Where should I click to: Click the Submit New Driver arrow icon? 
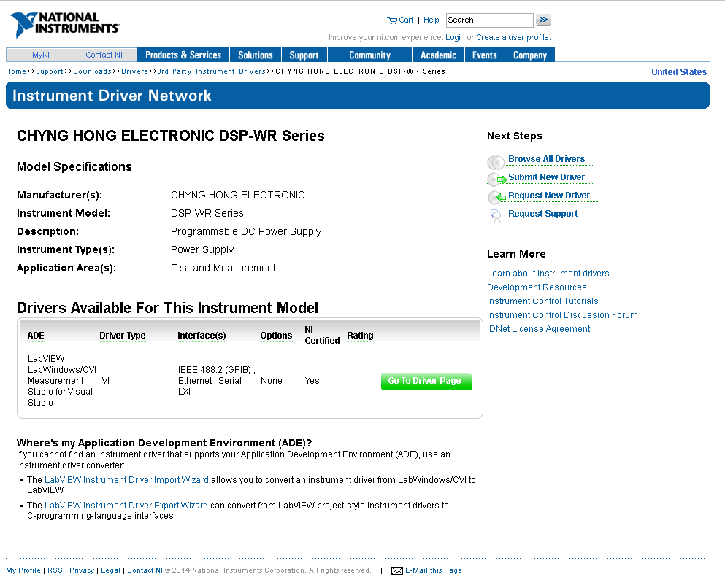click(497, 179)
